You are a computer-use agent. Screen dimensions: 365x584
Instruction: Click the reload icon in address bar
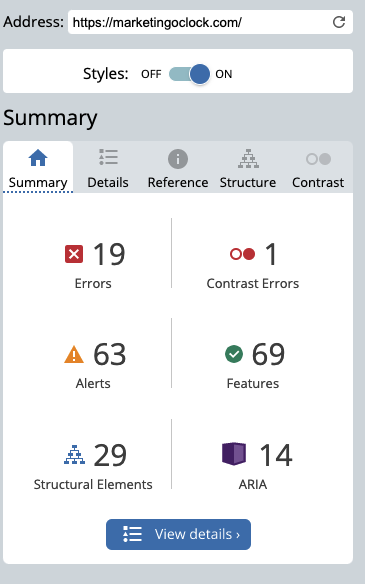pos(339,22)
